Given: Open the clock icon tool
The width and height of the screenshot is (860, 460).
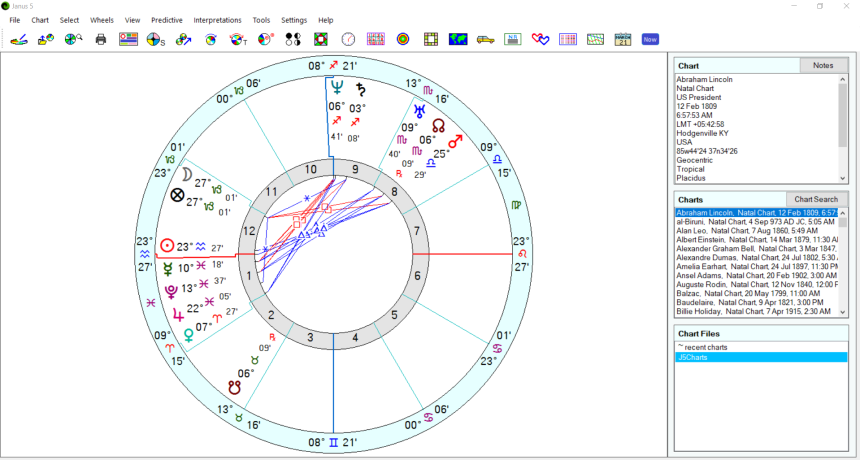Looking at the screenshot, I should click(348, 40).
